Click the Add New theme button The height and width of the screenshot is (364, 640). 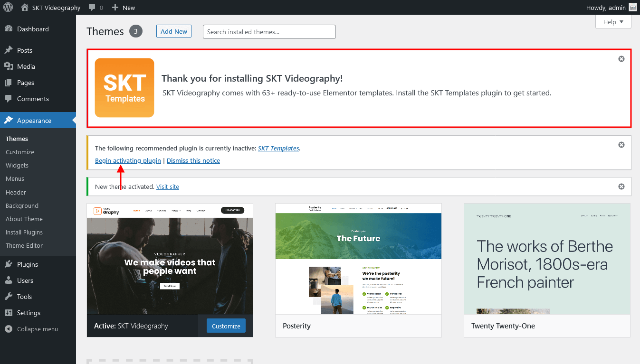pyautogui.click(x=174, y=31)
